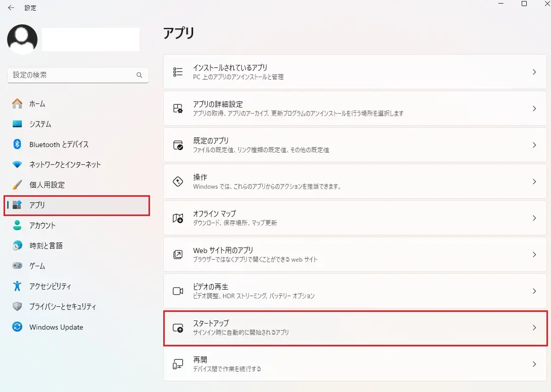This screenshot has height=392, width=551.
Task: Select アカウント in the sidebar
Action: click(42, 225)
